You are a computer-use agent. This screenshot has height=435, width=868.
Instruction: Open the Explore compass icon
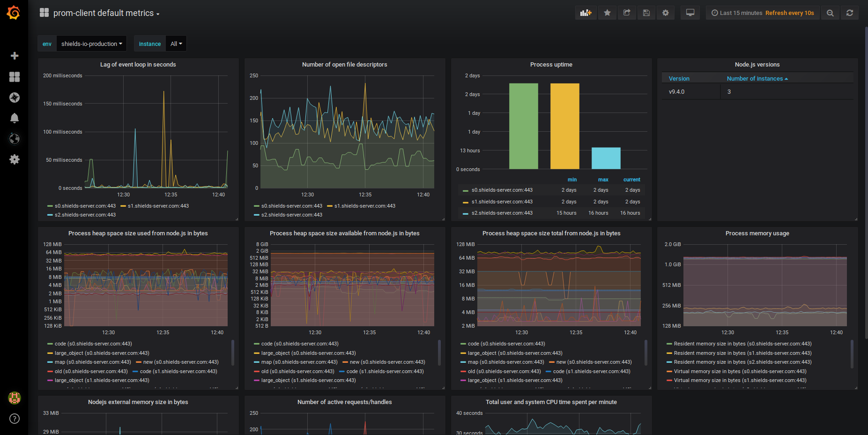pyautogui.click(x=15, y=97)
